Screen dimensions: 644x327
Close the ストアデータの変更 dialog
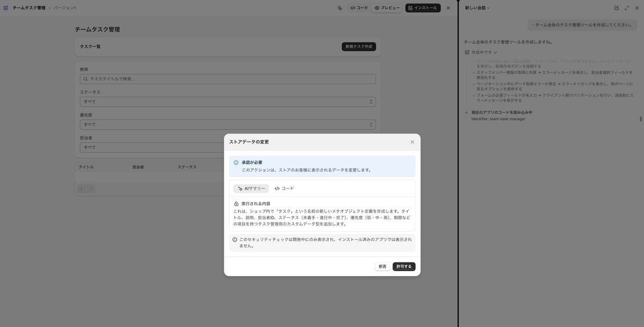pyautogui.click(x=412, y=142)
